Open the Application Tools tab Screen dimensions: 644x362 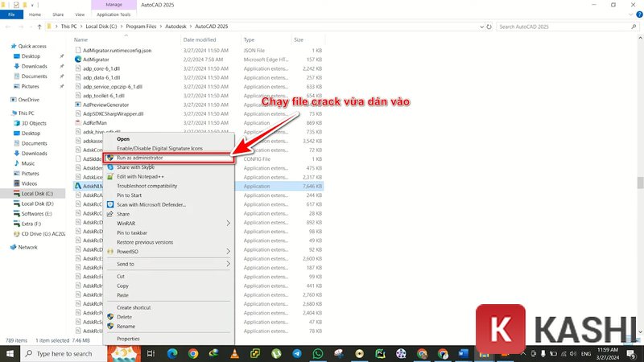[114, 14]
